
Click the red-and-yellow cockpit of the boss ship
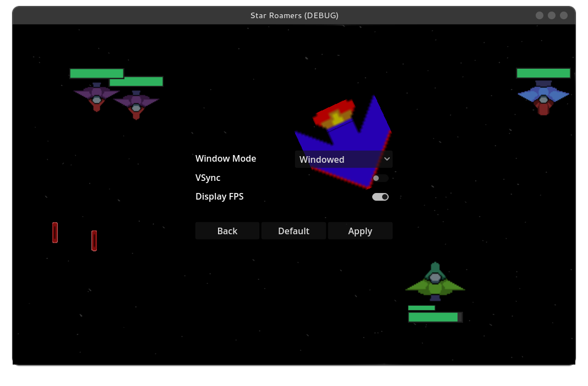(x=334, y=114)
